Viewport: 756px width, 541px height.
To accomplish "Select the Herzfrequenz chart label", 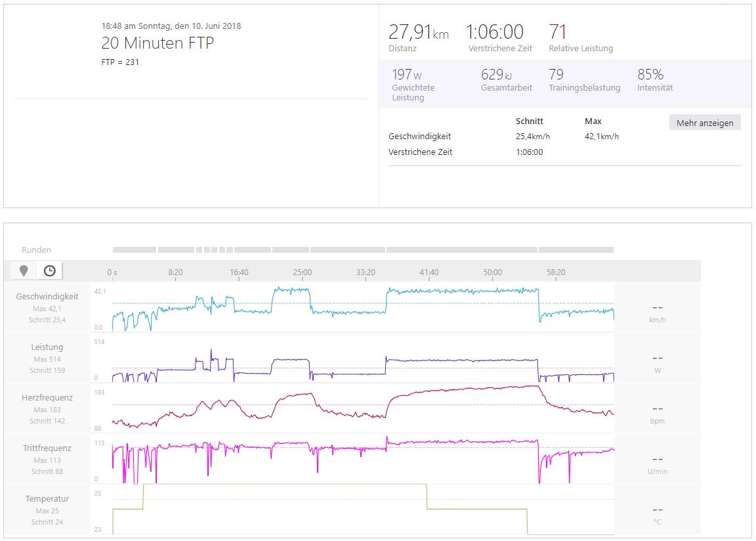I will click(47, 398).
